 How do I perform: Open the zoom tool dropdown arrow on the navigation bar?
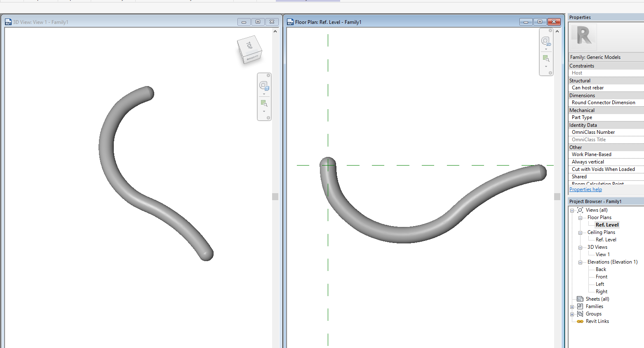coord(264,111)
